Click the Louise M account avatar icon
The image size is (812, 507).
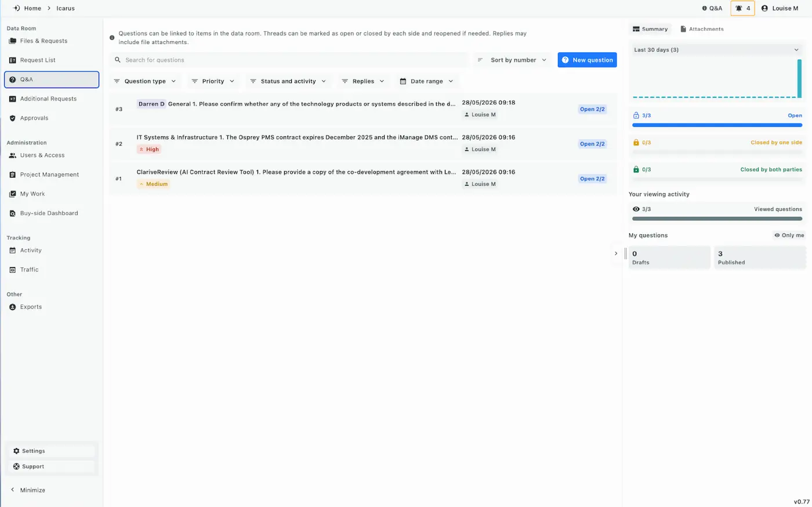point(764,8)
